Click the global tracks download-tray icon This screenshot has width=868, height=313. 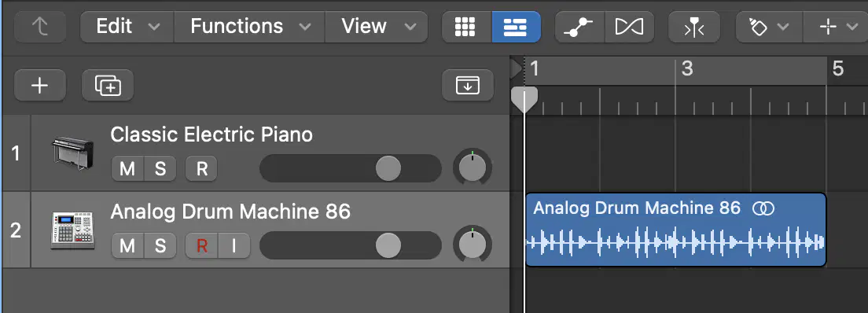click(468, 85)
